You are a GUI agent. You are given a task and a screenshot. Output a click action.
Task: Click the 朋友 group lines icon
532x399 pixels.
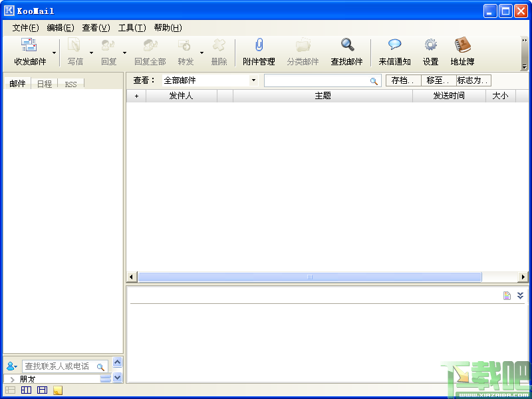[x=106, y=378]
